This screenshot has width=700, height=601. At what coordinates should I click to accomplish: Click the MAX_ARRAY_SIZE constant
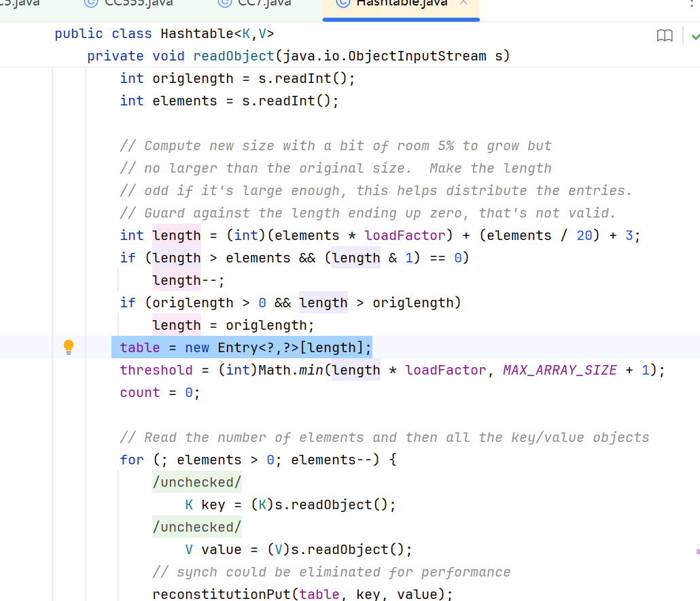pyautogui.click(x=559, y=370)
